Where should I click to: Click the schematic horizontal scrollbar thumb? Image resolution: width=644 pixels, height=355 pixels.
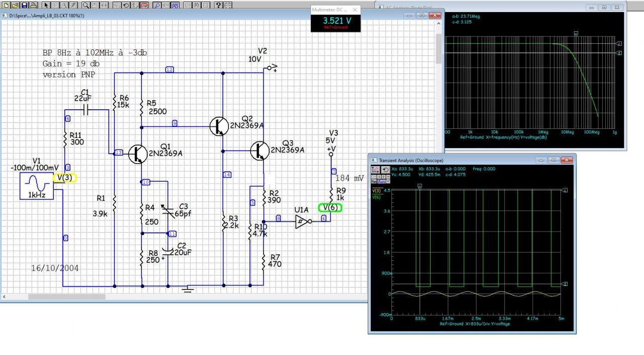(x=66, y=297)
